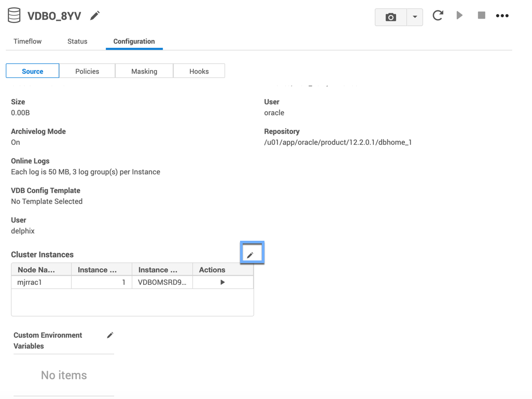Open the Masking sub-tab
This screenshot has width=532, height=399.
(x=144, y=71)
